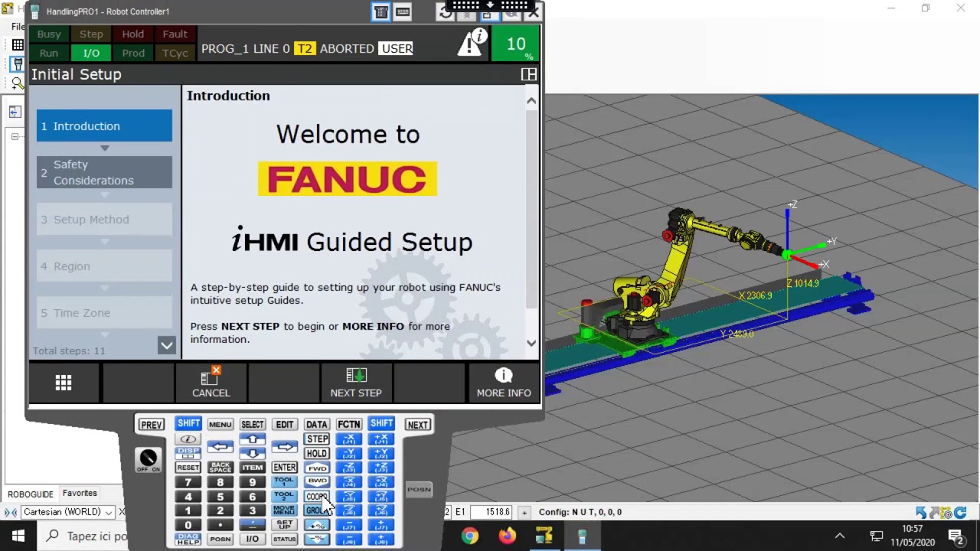Screen dimensions: 980x551
Task: Toggle the STEP key on the keypad
Action: pos(316,439)
